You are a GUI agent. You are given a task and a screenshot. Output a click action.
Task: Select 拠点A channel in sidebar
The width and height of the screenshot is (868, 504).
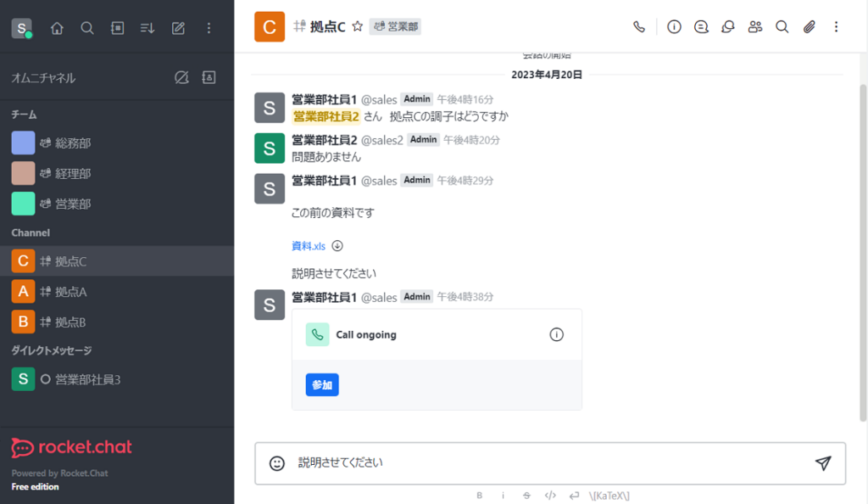click(x=71, y=292)
